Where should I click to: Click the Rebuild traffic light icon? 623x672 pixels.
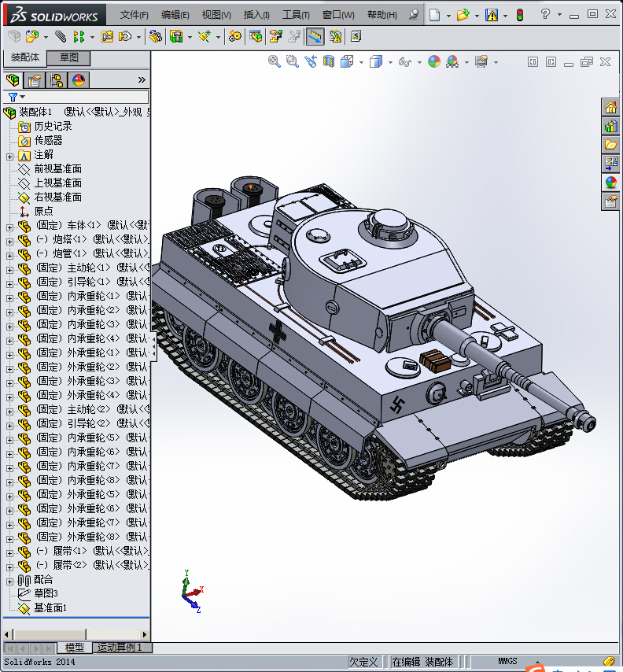520,15
